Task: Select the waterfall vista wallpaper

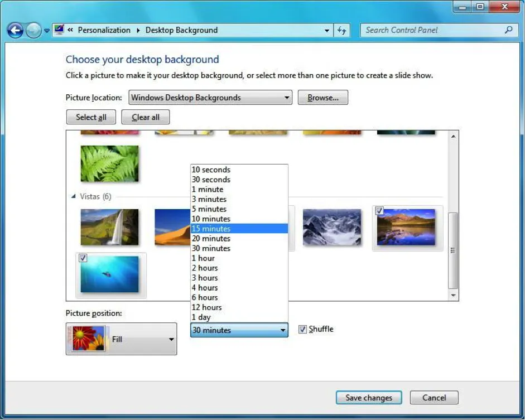Action: [109, 227]
